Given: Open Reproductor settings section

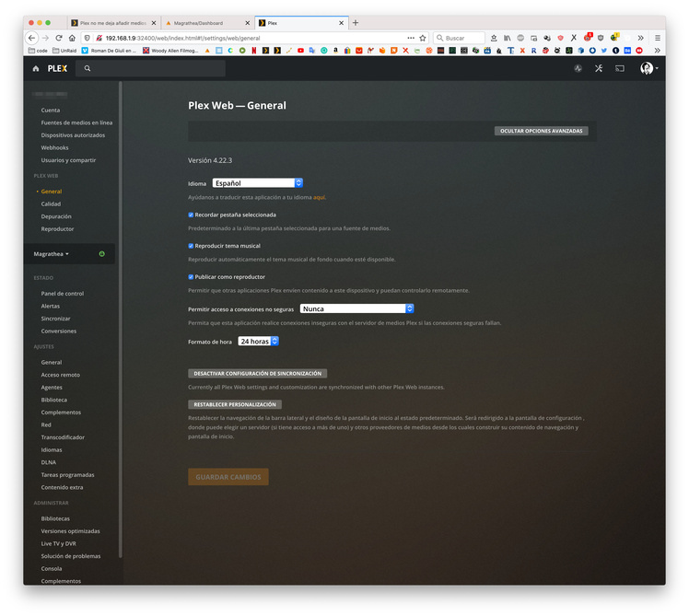Looking at the screenshot, I should pos(57,229).
